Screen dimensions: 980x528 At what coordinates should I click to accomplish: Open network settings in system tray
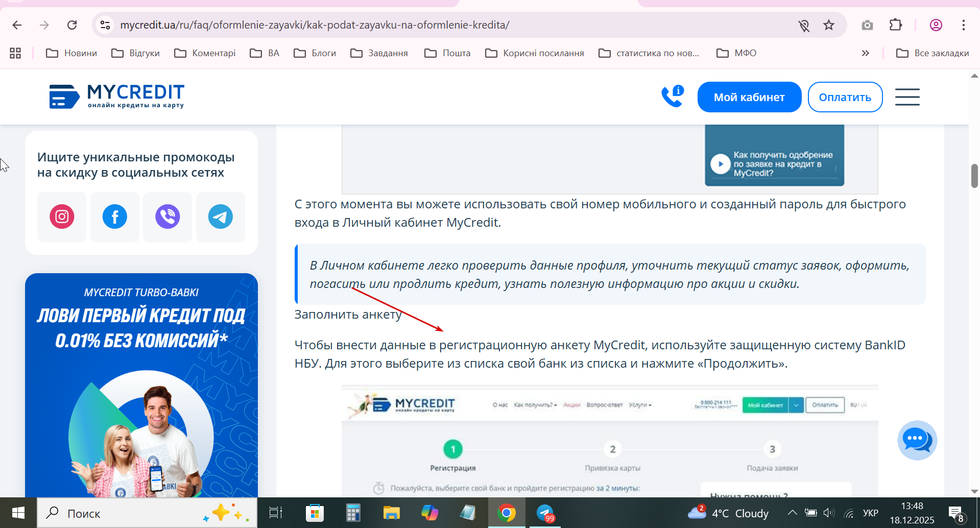click(849, 513)
